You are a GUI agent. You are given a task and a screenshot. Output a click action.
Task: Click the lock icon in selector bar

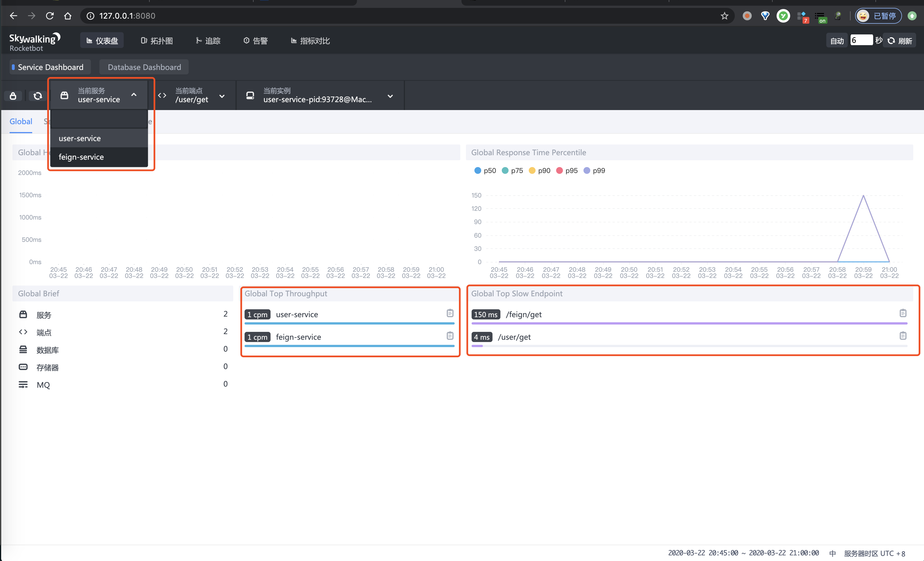coord(13,96)
